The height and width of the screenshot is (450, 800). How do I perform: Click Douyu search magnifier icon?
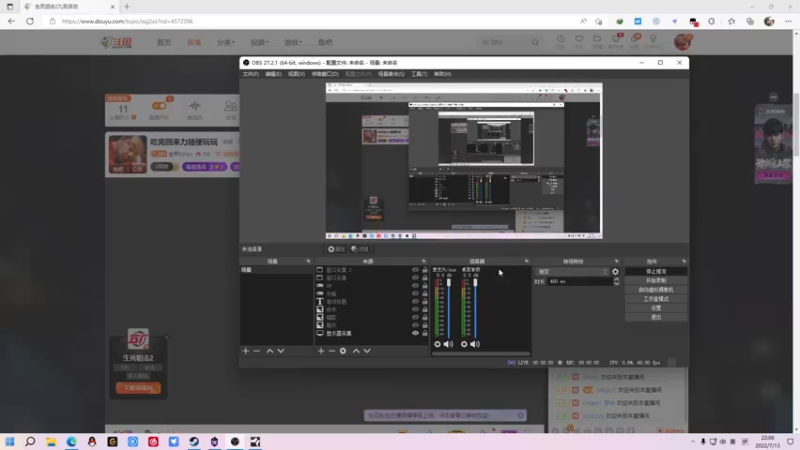point(535,42)
